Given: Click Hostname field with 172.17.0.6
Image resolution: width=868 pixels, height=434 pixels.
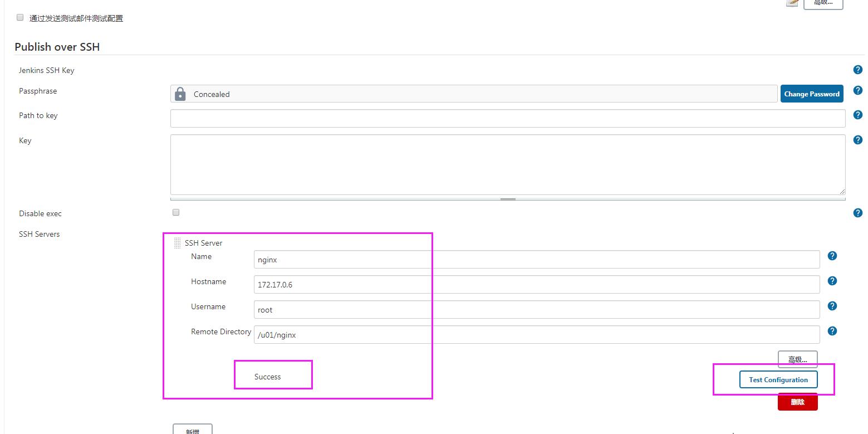Looking at the screenshot, I should (537, 284).
